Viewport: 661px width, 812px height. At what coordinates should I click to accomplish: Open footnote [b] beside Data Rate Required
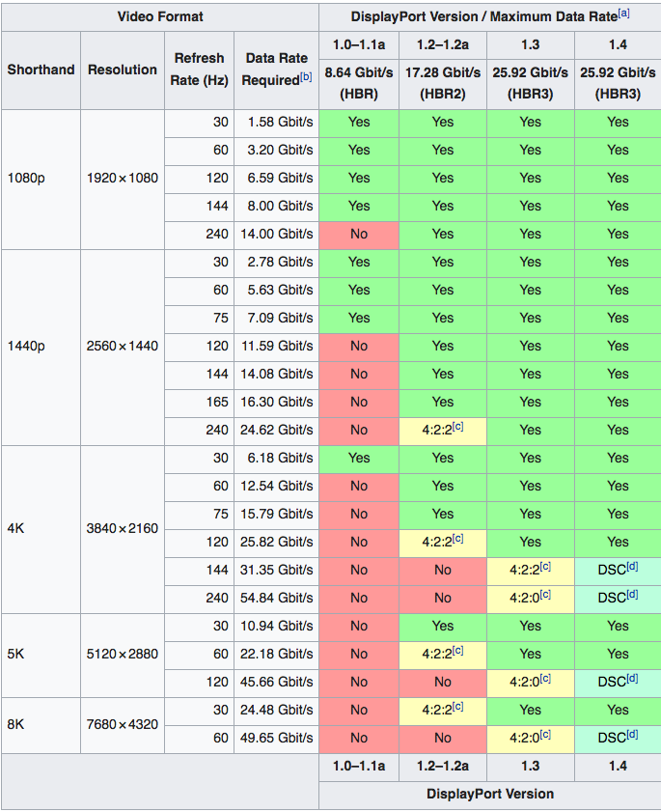point(306,76)
